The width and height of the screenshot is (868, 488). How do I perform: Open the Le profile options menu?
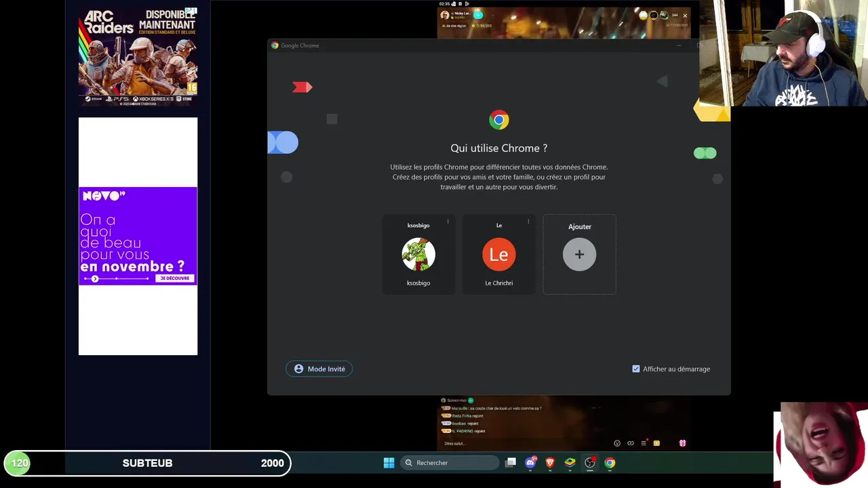[x=528, y=222]
